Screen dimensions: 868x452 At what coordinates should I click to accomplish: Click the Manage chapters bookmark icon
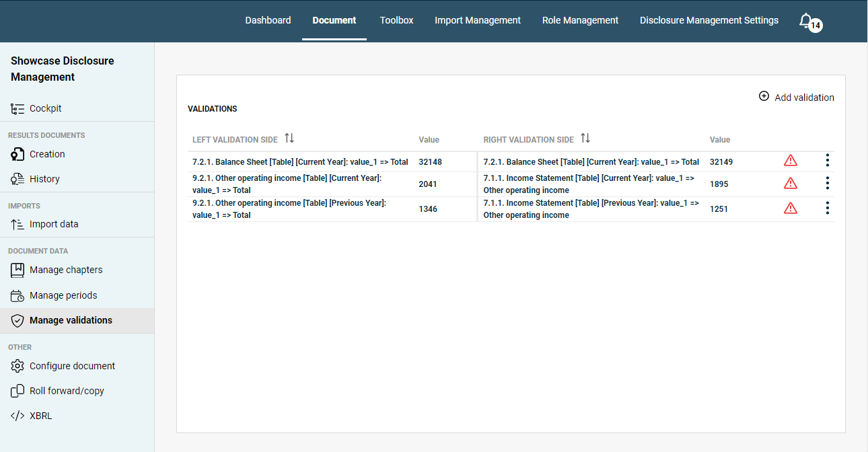tap(17, 270)
